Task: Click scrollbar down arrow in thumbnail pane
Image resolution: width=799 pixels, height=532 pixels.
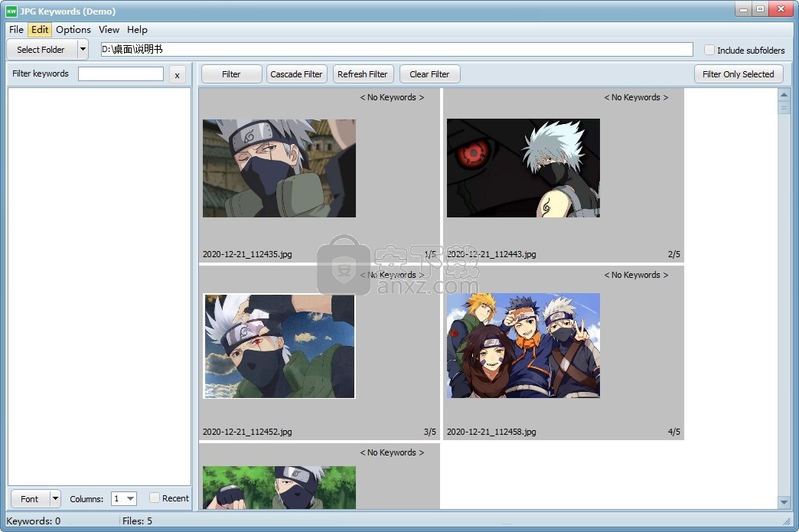Action: coord(784,502)
